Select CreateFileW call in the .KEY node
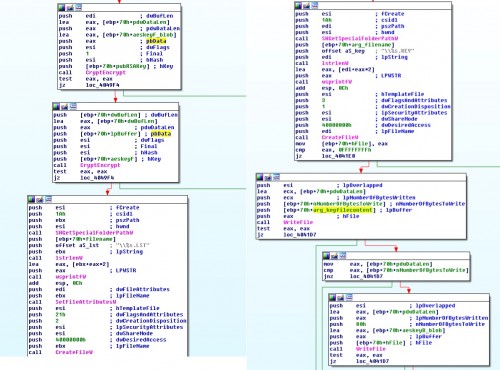This screenshot has height=370, width=500. [x=340, y=137]
